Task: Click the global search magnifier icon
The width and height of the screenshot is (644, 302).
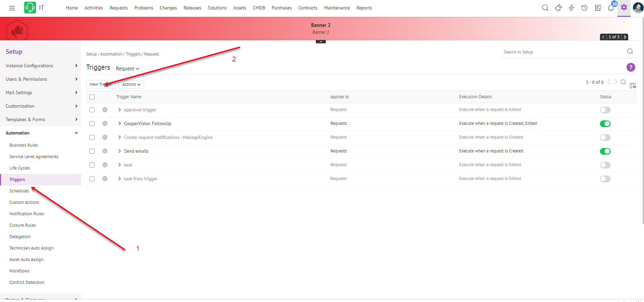Action: click(x=545, y=8)
